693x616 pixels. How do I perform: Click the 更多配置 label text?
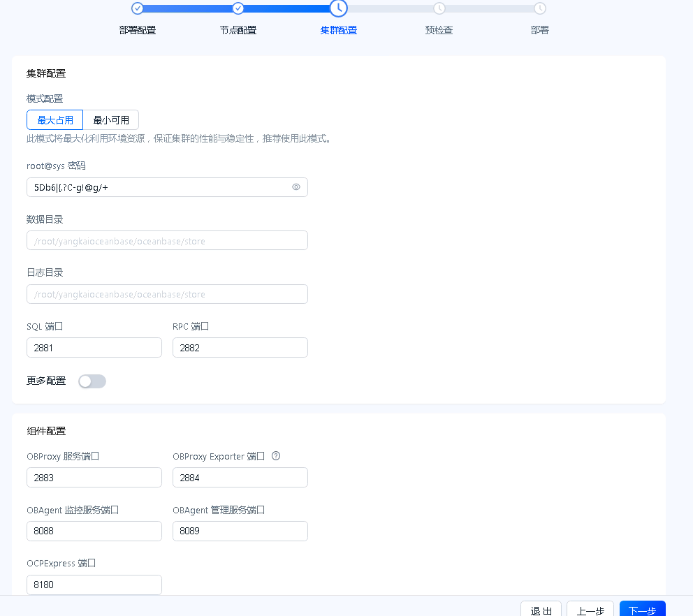click(46, 381)
